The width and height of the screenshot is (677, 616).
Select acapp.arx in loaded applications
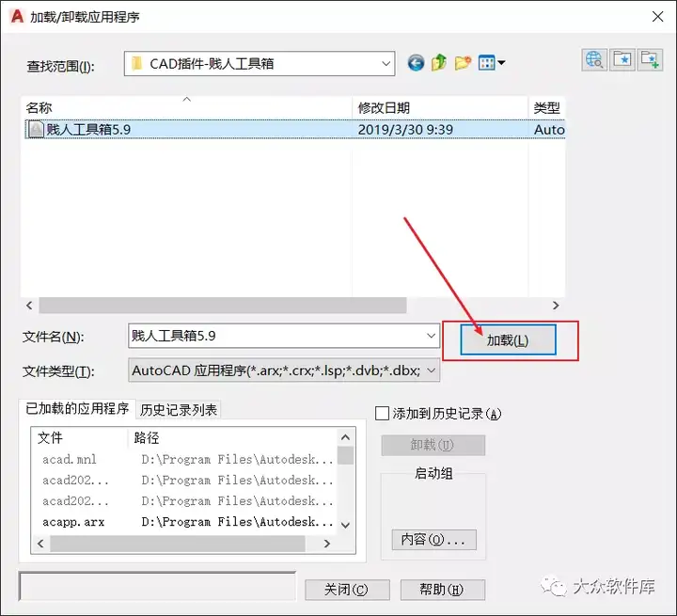73,522
